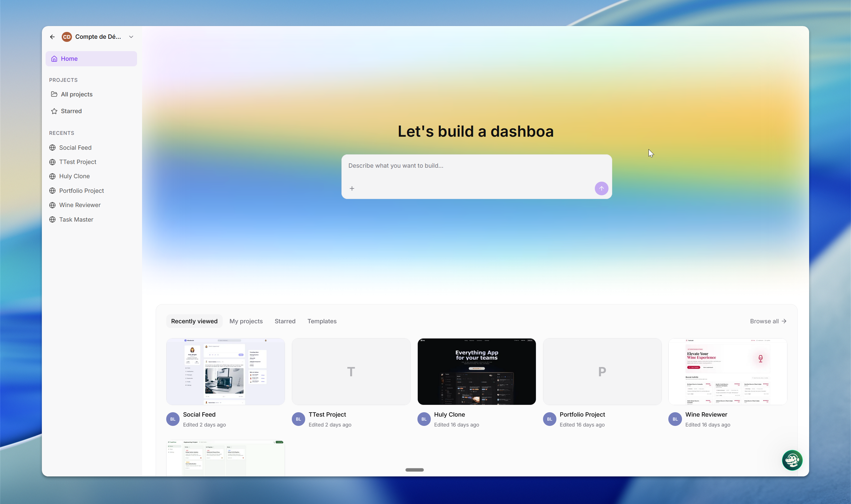Click BL avatar beside Social Feed card
This screenshot has height=504, width=851.
tap(172, 419)
